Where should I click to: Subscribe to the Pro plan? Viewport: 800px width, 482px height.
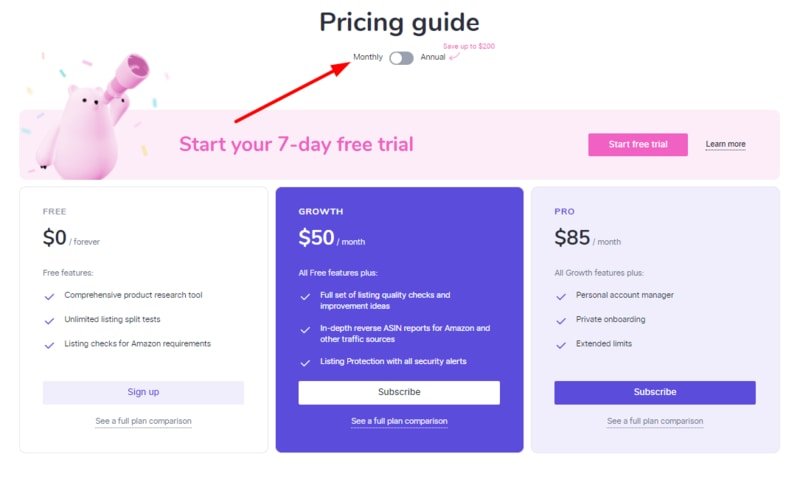655,392
